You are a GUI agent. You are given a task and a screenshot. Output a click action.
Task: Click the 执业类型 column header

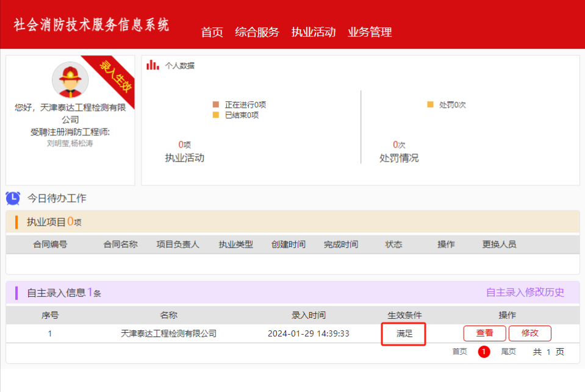pos(236,244)
